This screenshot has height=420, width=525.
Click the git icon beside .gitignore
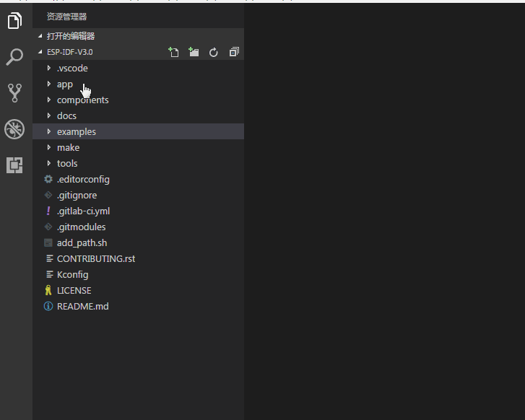[48, 195]
